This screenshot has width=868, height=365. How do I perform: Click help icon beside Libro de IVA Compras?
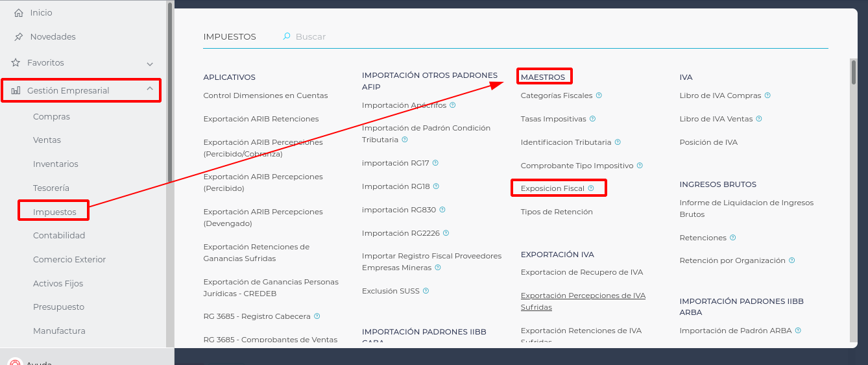(x=767, y=95)
